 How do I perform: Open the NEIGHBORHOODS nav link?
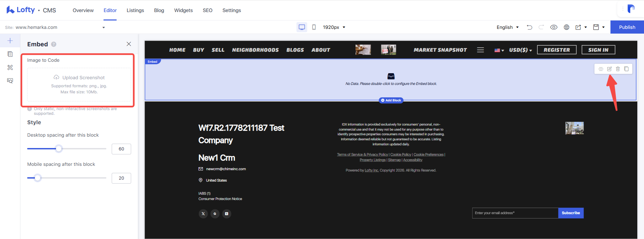pos(255,50)
